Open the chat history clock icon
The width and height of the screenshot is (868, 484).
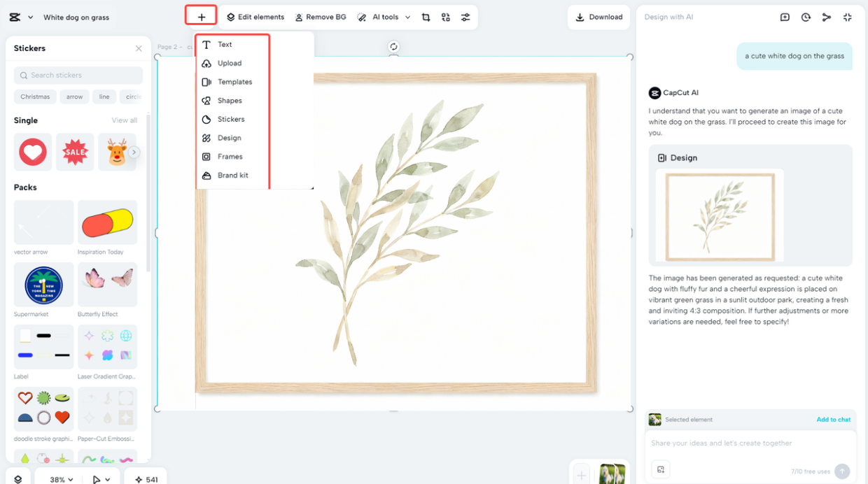point(806,17)
